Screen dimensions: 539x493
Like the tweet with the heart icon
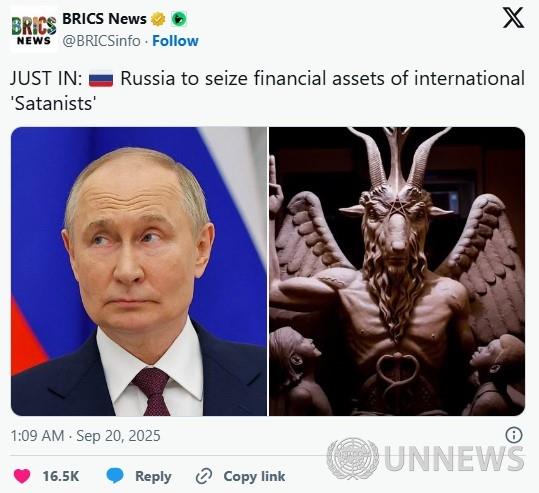22,476
